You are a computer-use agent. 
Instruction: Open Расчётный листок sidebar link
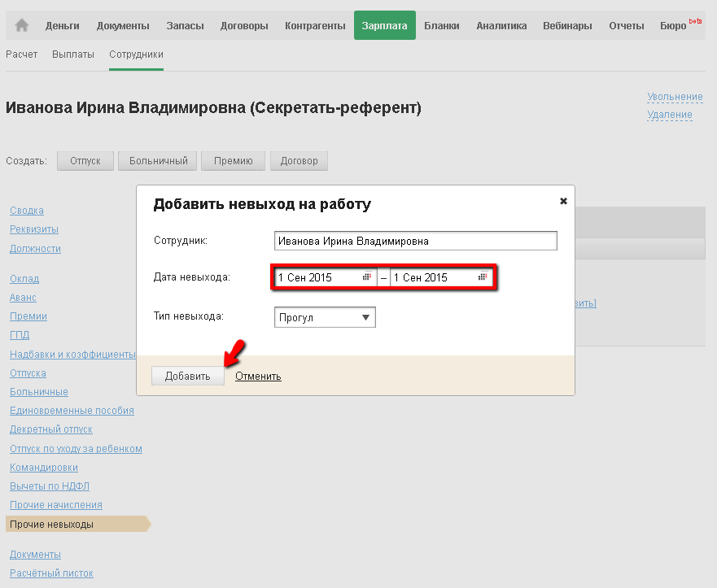pos(51,573)
